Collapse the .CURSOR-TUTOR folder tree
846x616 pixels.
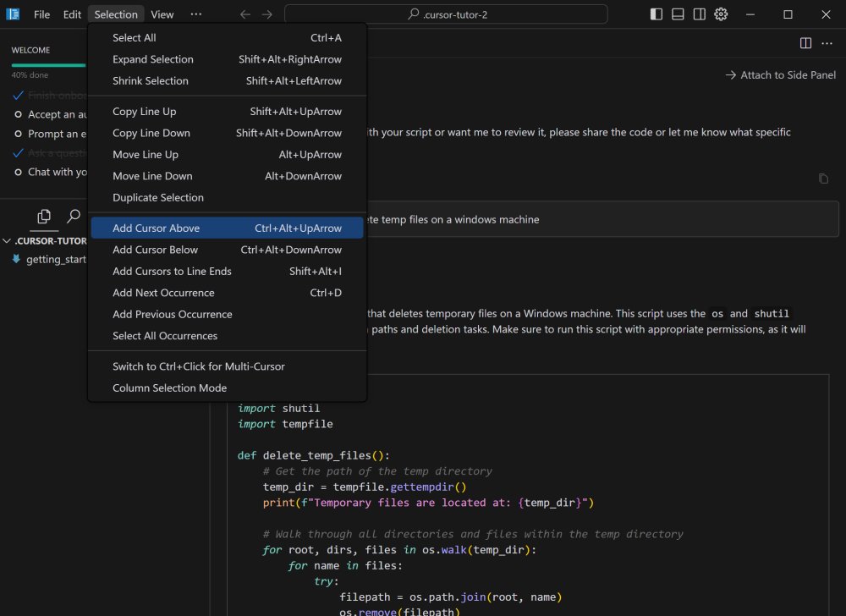[8, 240]
